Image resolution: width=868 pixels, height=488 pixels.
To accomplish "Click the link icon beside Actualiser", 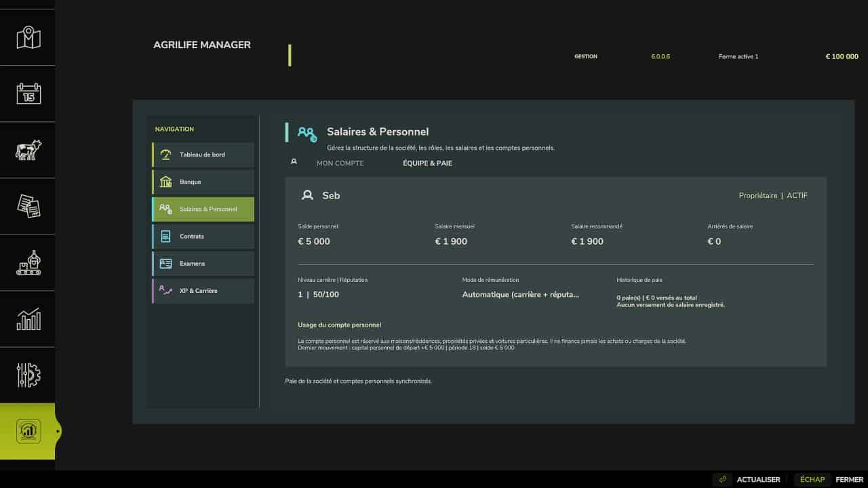I will pos(722,479).
